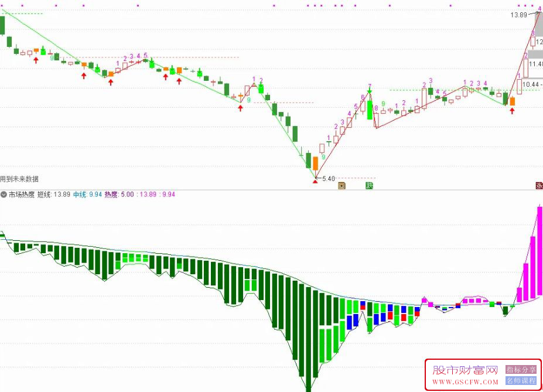Click the 13.89 high price label
The height and width of the screenshot is (392, 543).
(x=519, y=15)
